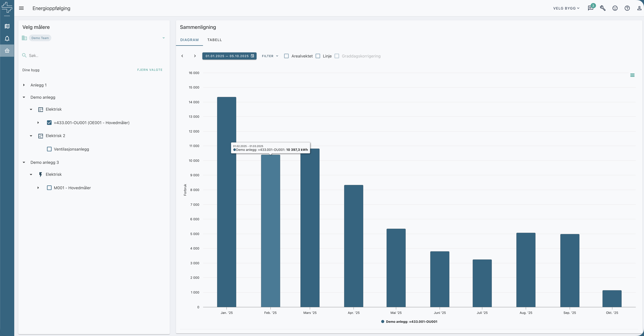The width and height of the screenshot is (644, 336).
Task: Switch to the TABELL tab
Action: (215, 40)
